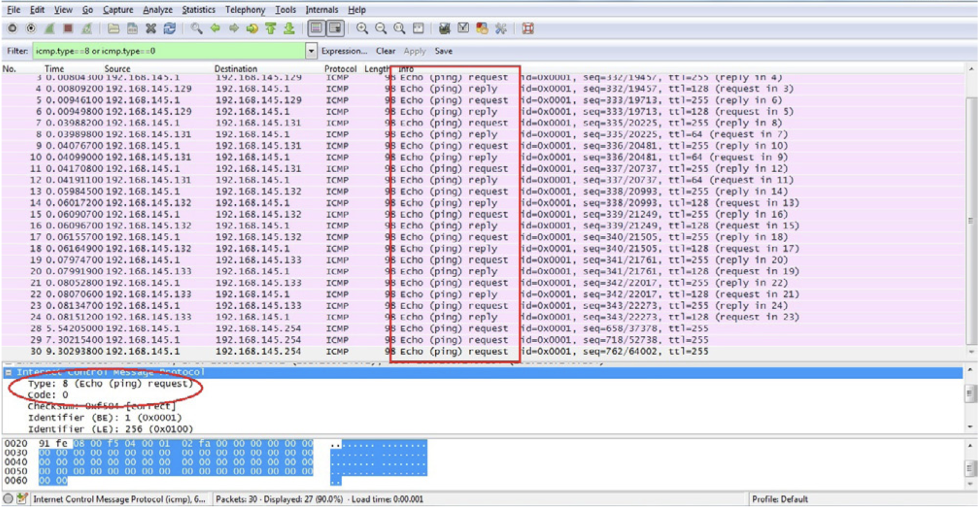Click the zoom in icon
The height and width of the screenshot is (507, 980).
pyautogui.click(x=362, y=29)
